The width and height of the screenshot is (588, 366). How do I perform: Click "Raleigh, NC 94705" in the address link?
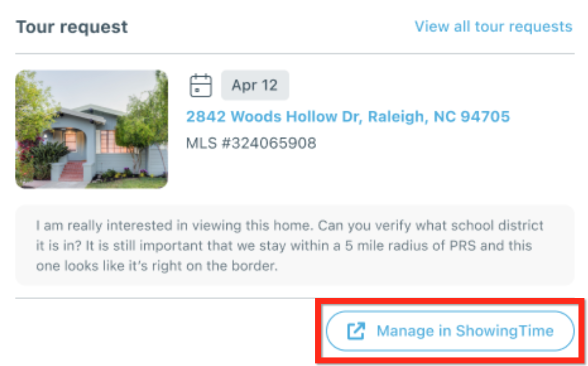439,117
